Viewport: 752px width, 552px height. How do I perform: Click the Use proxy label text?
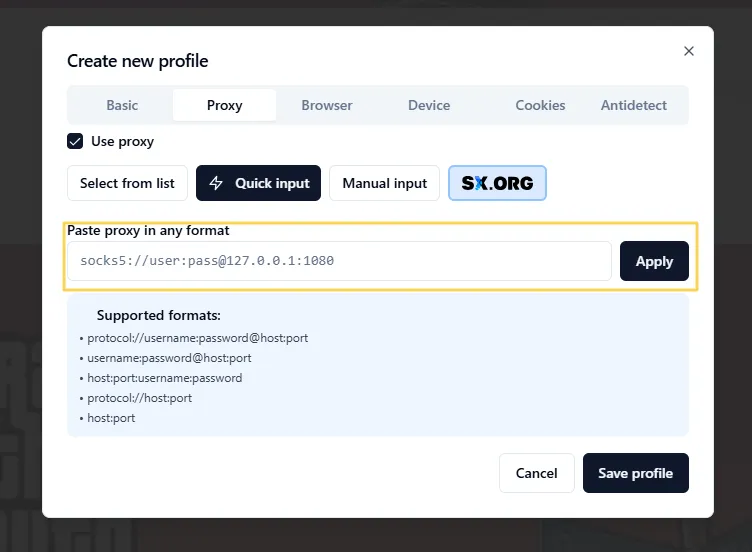[x=123, y=141]
